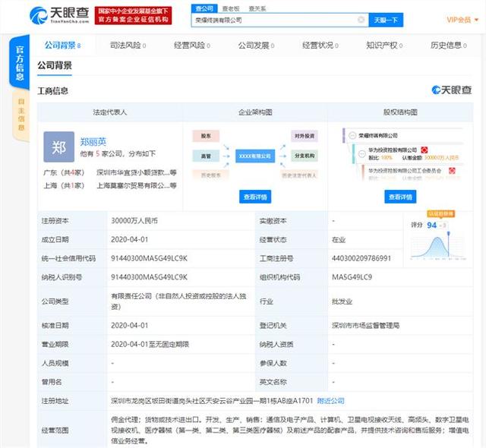Clear the search box with the X icon
Viewport: 486px width, 448px height.
(x=361, y=20)
